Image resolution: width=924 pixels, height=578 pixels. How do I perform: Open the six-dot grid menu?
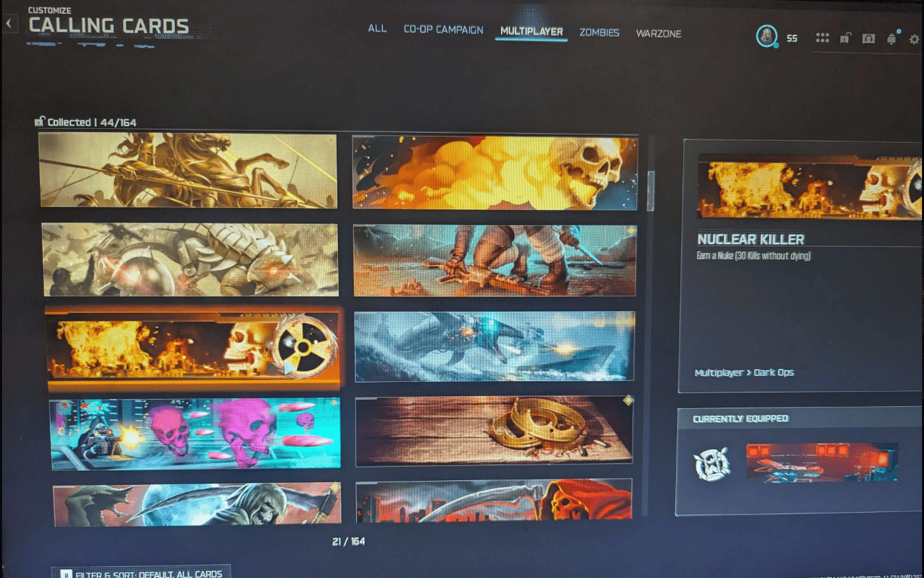tap(822, 38)
